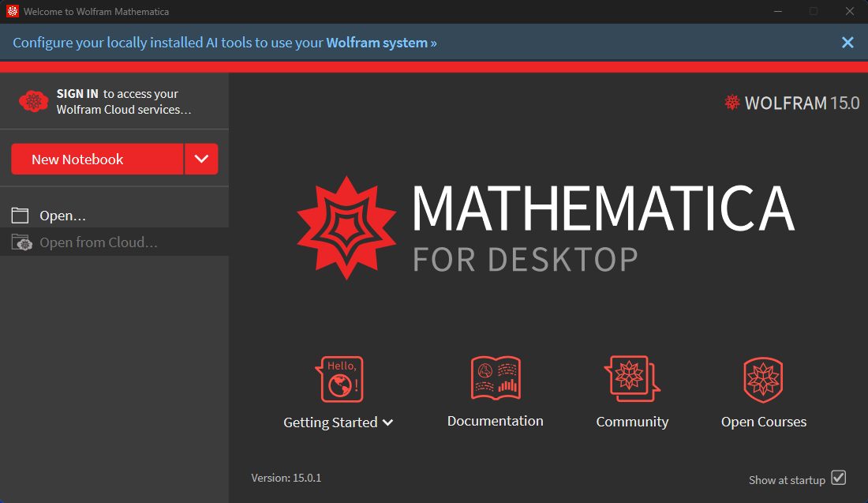Click the Getting Started label
This screenshot has width=868, height=503.
pyautogui.click(x=331, y=422)
